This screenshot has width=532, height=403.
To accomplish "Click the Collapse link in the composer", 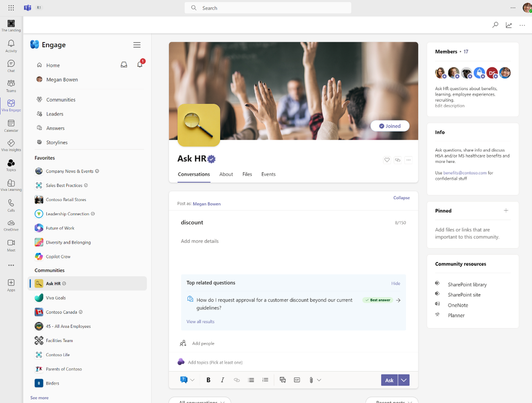I will [x=402, y=198].
